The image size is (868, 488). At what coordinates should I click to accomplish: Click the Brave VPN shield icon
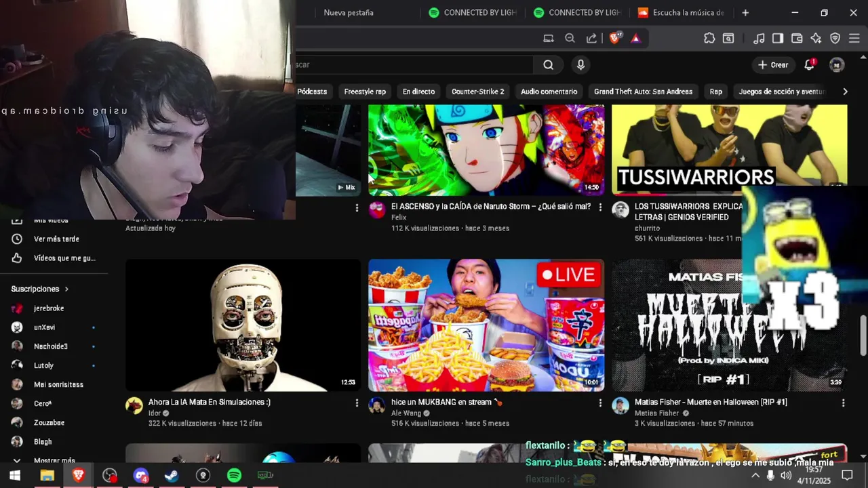[835, 39]
